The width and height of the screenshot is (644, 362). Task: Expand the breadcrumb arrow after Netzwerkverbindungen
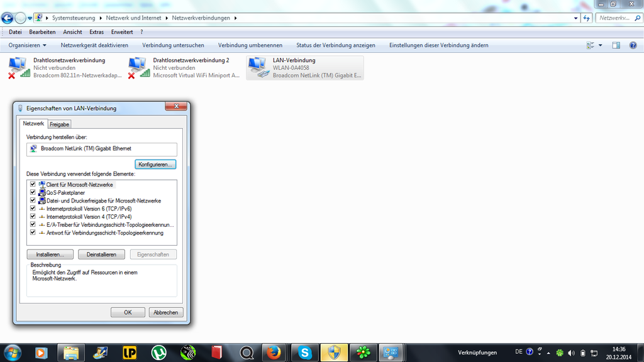(235, 18)
